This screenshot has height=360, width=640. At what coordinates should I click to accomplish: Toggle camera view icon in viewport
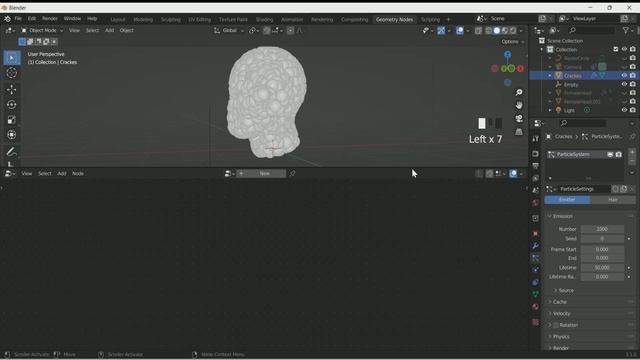(519, 118)
